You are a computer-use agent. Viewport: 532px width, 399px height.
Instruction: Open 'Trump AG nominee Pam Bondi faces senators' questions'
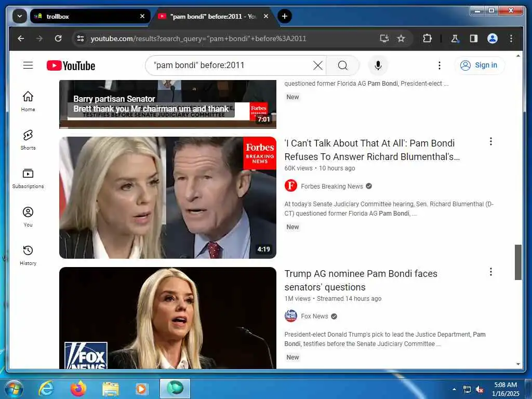(361, 280)
